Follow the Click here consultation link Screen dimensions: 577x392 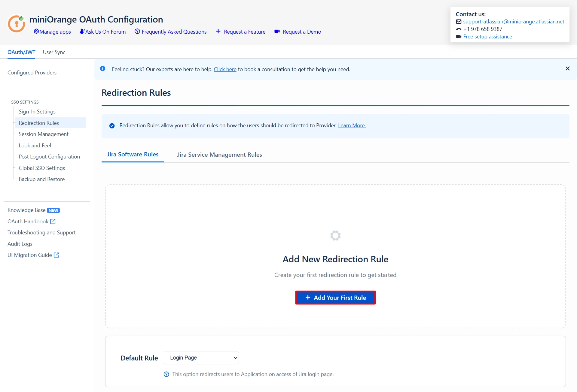(225, 69)
